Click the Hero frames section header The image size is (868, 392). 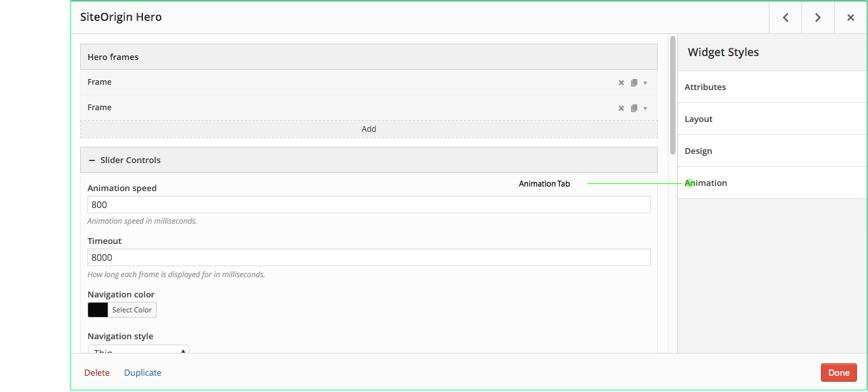pos(369,57)
